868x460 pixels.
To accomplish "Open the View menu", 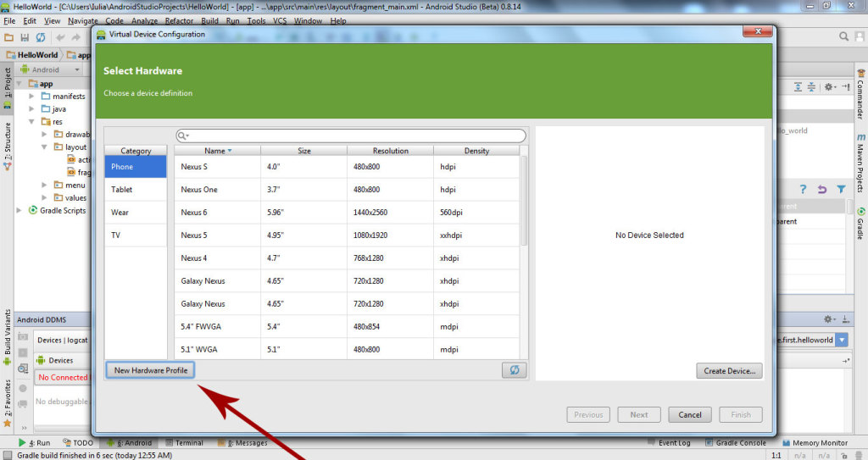I will coord(52,20).
